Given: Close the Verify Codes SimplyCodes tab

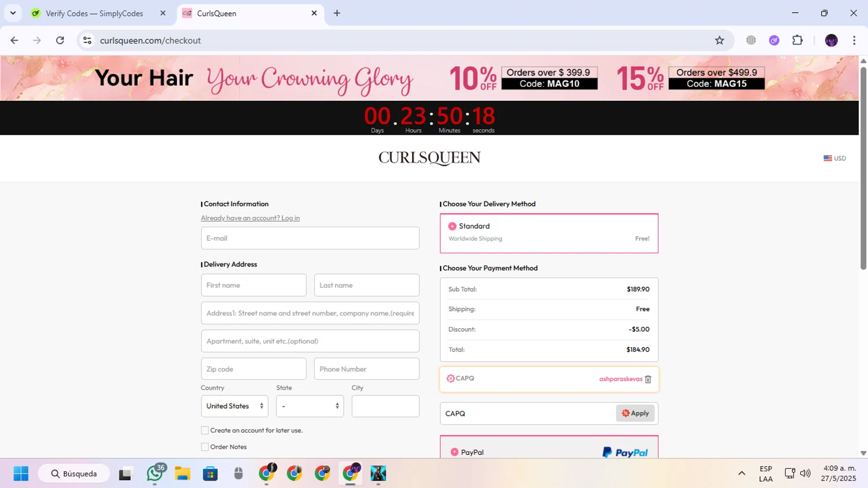Looking at the screenshot, I should (163, 13).
